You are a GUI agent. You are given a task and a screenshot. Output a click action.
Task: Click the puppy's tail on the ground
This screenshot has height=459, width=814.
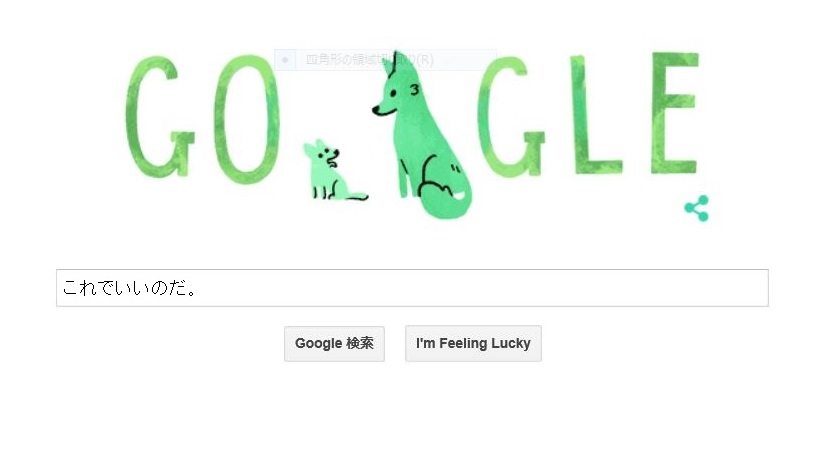(357, 196)
